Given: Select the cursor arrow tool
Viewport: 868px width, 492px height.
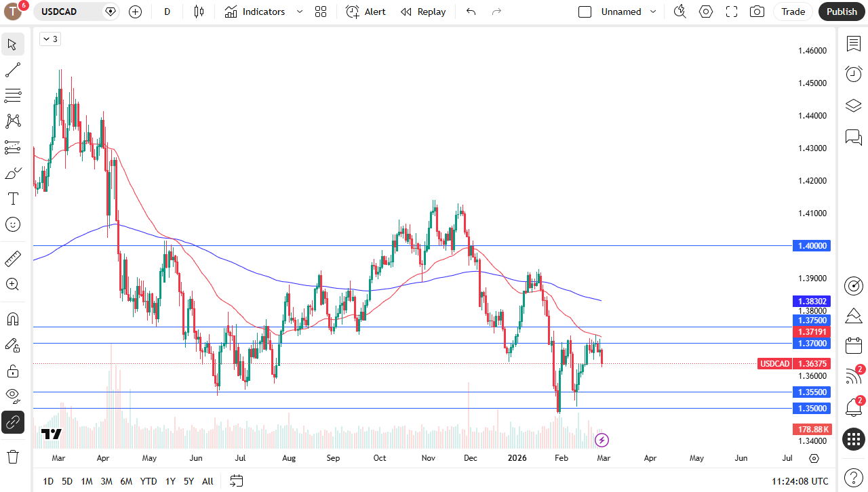Looking at the screenshot, I should (x=12, y=45).
